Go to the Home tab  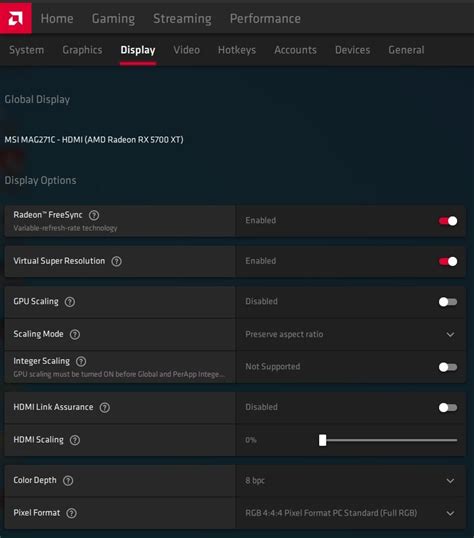point(57,19)
